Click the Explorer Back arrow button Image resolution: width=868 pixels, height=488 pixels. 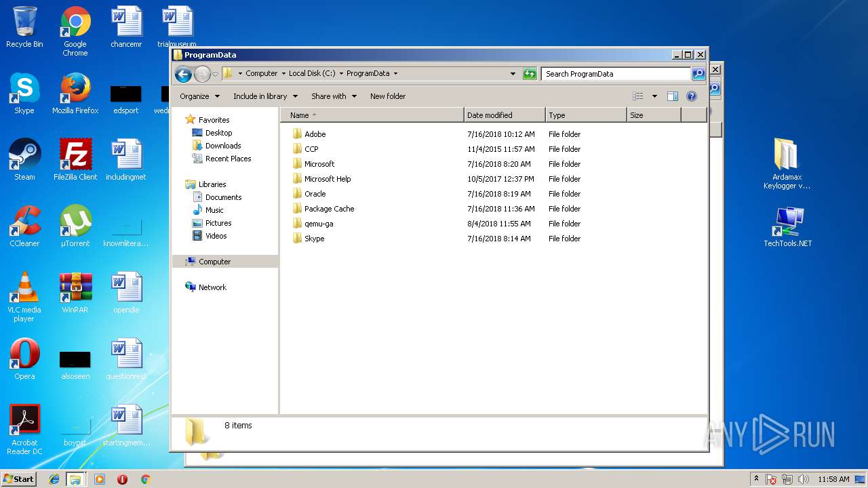[x=183, y=74]
